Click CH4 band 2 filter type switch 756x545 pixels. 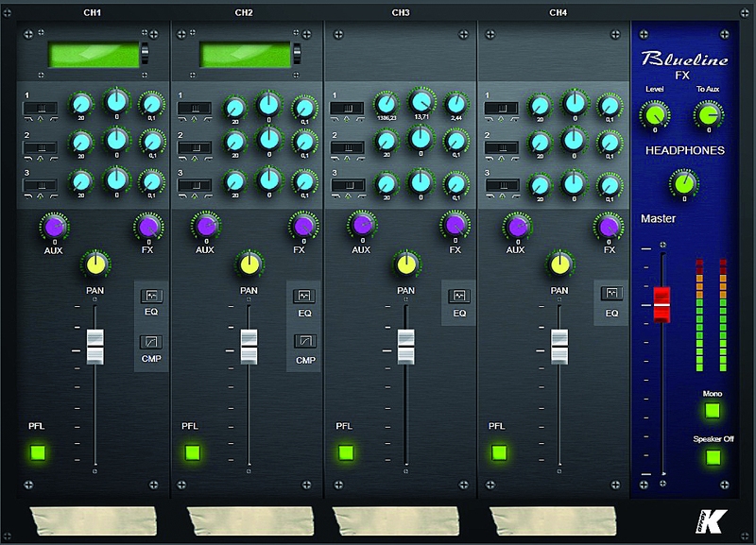tap(502, 147)
